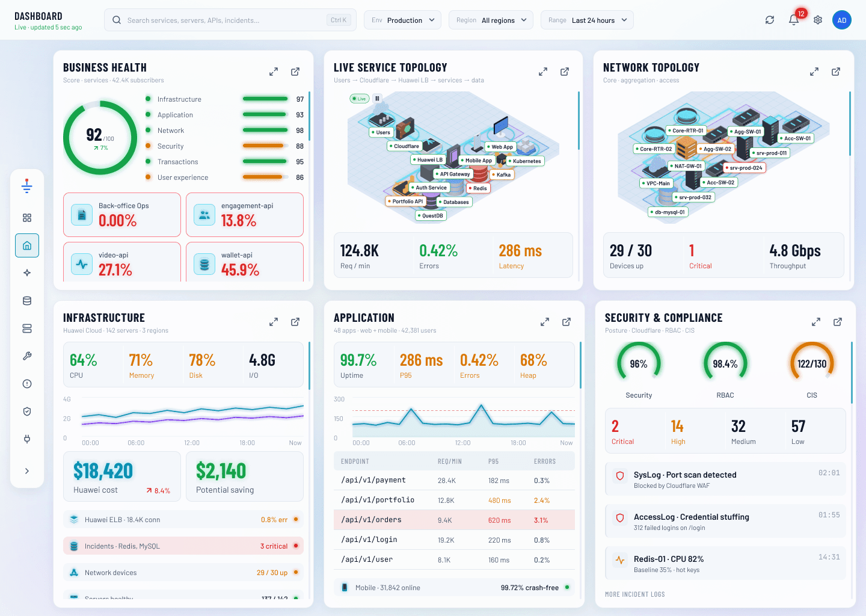Click the User experience progress bar
Screen dimensions: 866x616
(265, 177)
